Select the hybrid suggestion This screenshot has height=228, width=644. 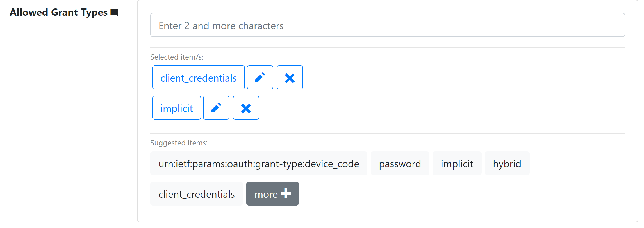(x=507, y=163)
